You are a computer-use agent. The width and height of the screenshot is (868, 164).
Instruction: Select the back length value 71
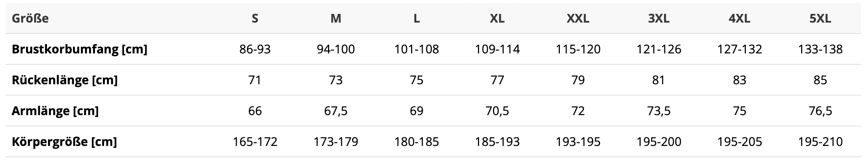(255, 80)
